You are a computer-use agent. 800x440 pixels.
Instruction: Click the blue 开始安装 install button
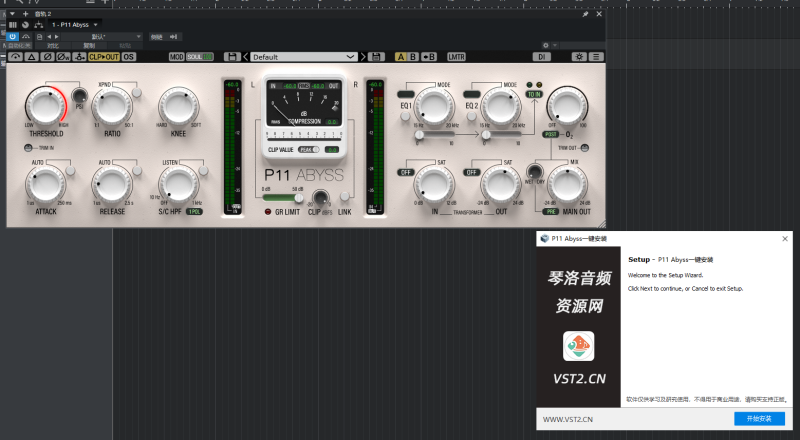(758, 419)
